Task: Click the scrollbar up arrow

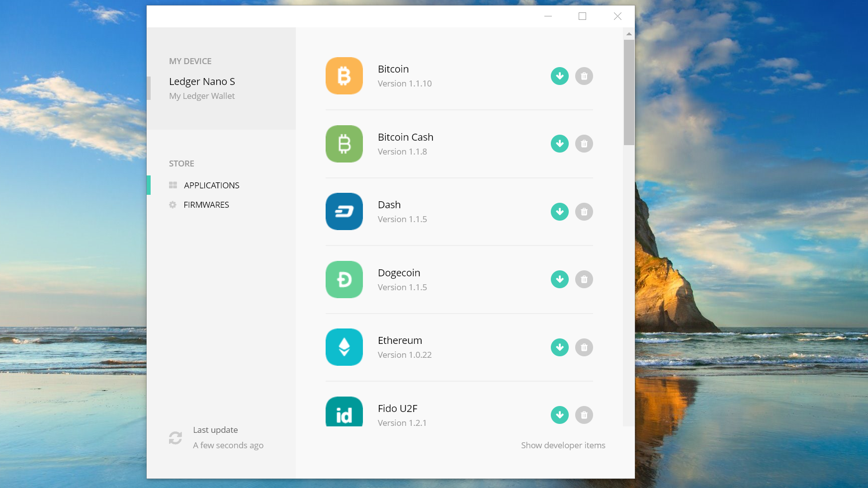Action: click(629, 34)
